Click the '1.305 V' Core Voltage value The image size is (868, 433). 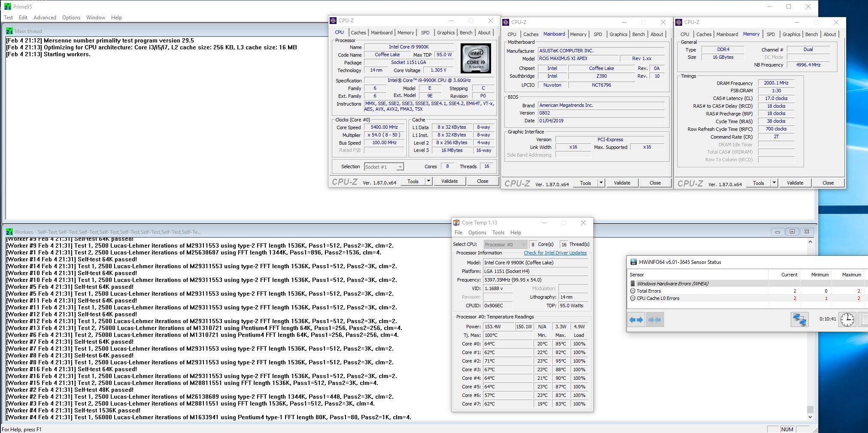438,70
